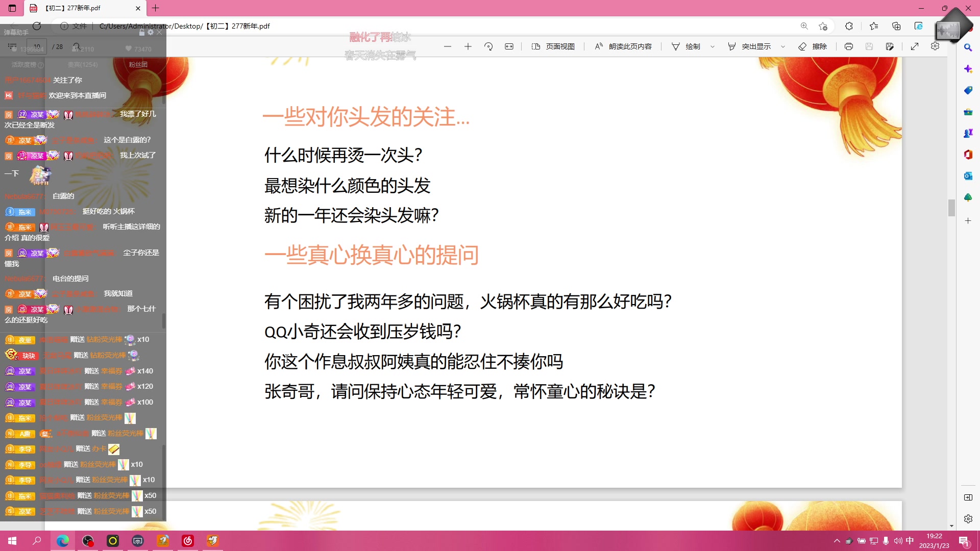The width and height of the screenshot is (980, 551).
Task: Select the 突出显示 highlight tool
Action: (x=749, y=46)
